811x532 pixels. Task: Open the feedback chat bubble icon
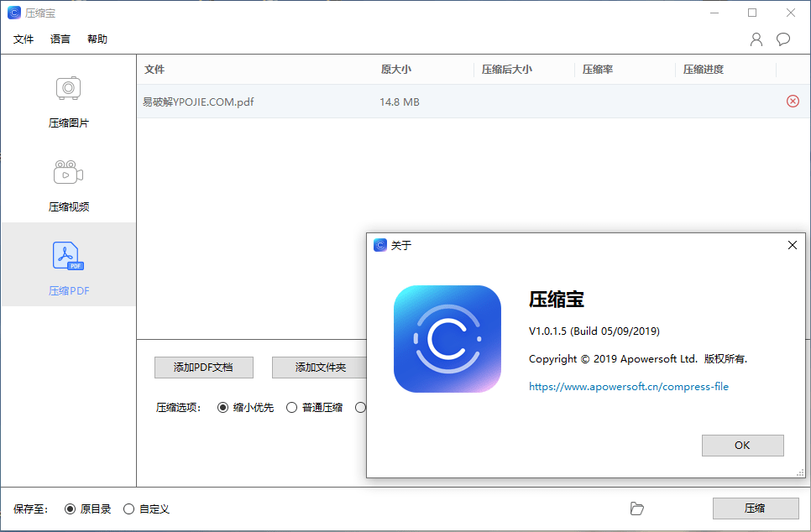coord(783,39)
